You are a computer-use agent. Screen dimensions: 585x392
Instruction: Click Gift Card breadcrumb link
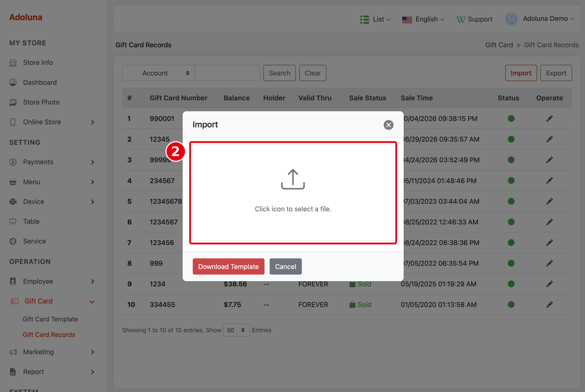[499, 45]
